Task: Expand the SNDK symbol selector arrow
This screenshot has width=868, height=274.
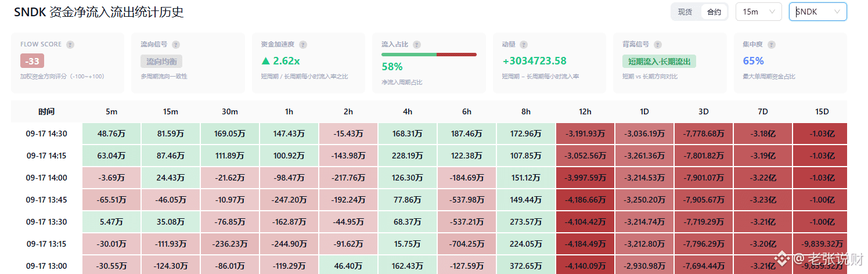Action: pyautogui.click(x=837, y=12)
